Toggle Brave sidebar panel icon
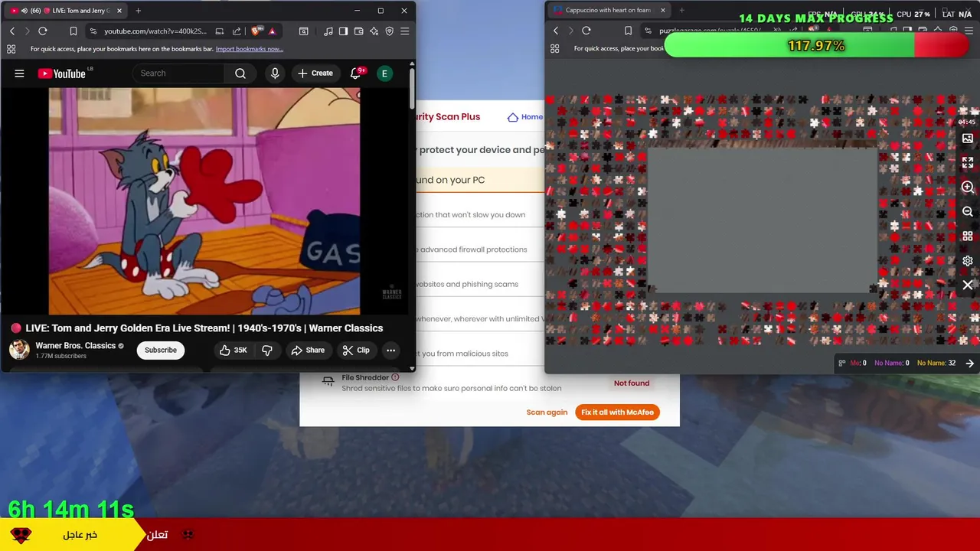 click(x=343, y=31)
